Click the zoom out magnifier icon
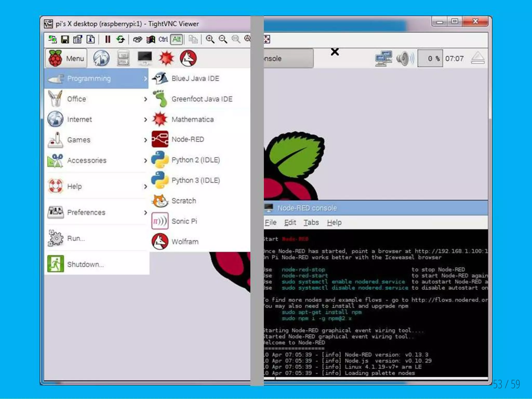 point(223,39)
